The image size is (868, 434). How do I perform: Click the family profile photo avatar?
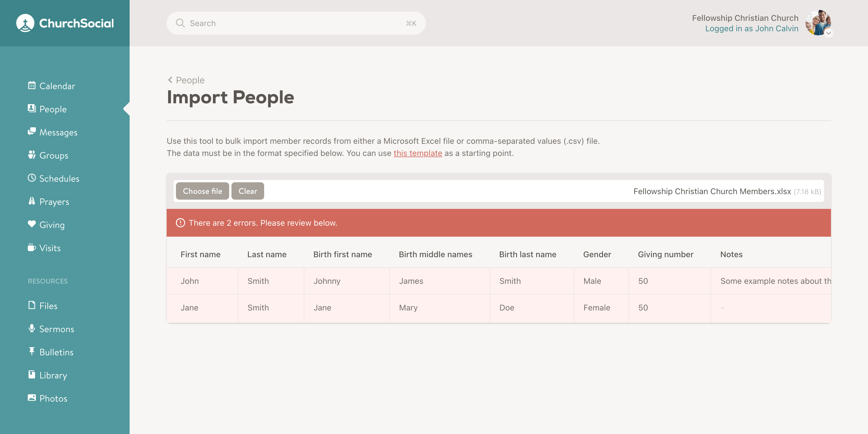pyautogui.click(x=818, y=23)
